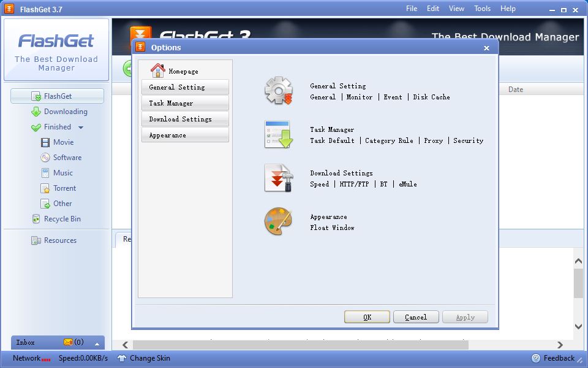Collapse the Finished category arrow
The height and width of the screenshot is (368, 588).
point(81,128)
